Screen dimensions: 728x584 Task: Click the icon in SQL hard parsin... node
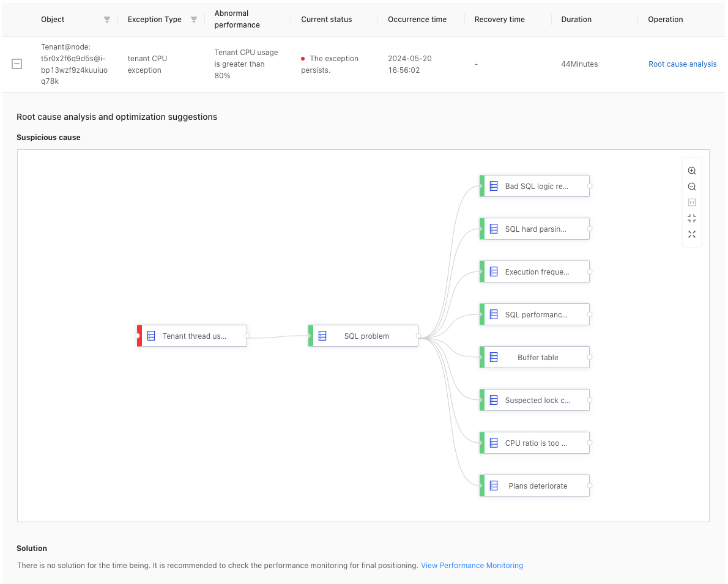tap(494, 229)
